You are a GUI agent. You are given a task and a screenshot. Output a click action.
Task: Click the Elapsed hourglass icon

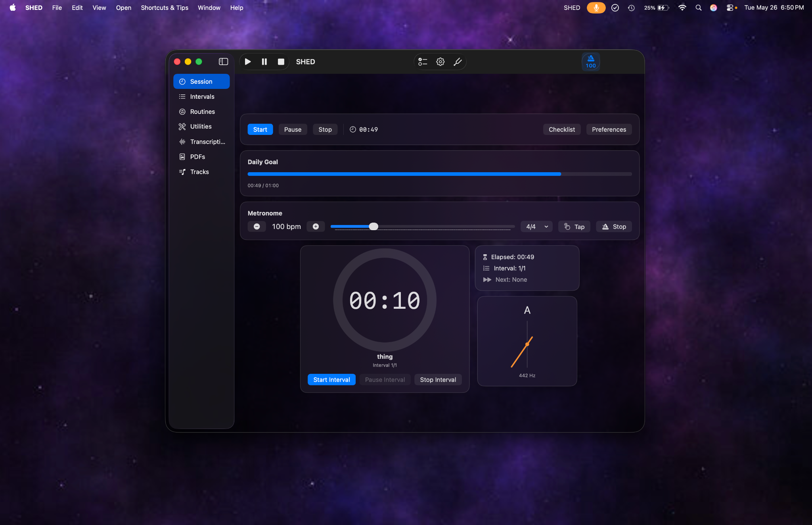pos(485,257)
